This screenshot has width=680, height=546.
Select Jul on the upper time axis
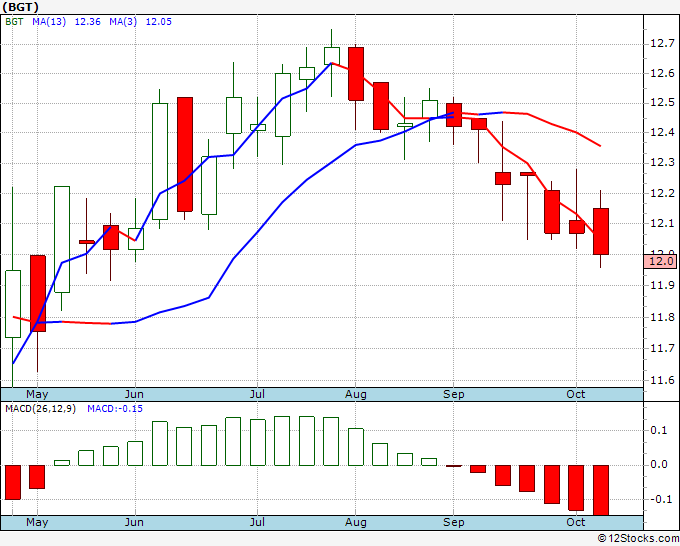coord(257,394)
